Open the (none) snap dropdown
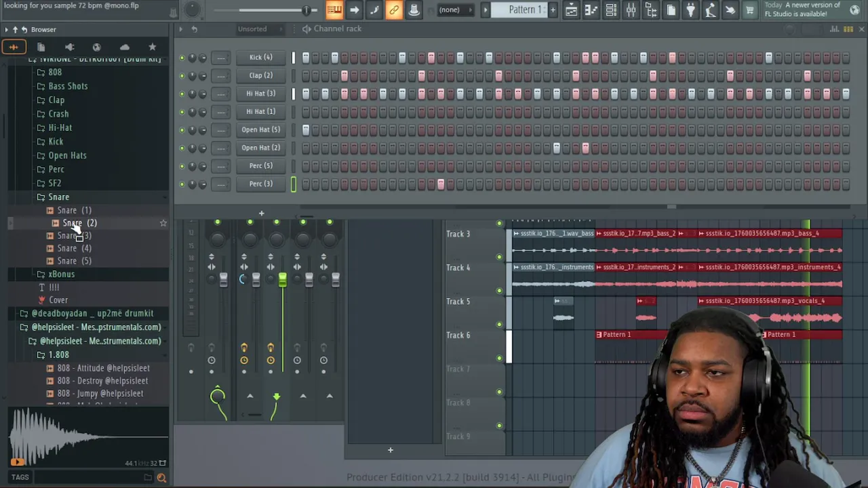The height and width of the screenshot is (488, 868). 454,9
